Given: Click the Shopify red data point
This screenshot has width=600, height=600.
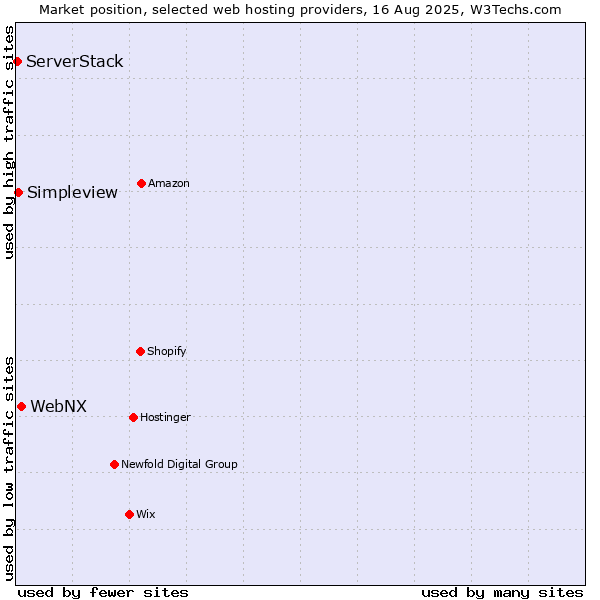Looking at the screenshot, I should 140,351.
